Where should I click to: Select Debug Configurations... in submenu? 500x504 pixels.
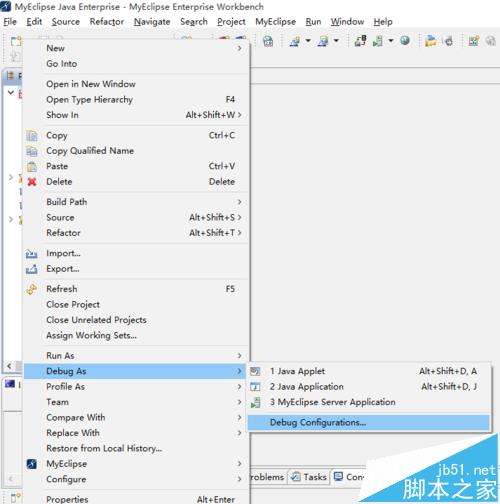coord(369,423)
